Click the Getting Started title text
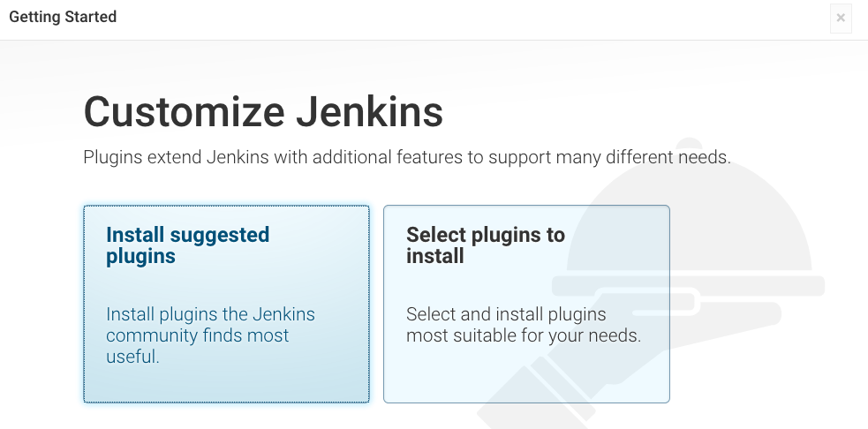This screenshot has width=868, height=429. pyautogui.click(x=63, y=17)
